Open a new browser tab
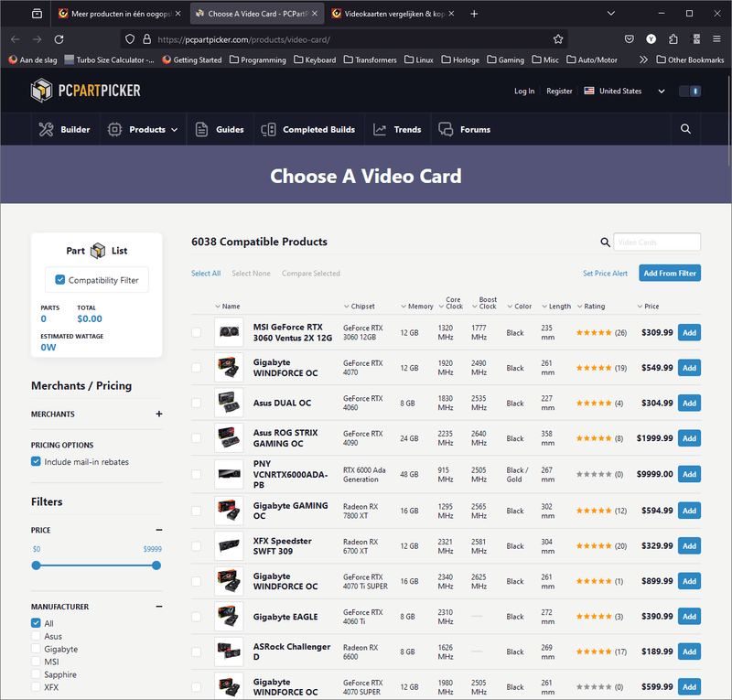The image size is (732, 700). pos(474,14)
